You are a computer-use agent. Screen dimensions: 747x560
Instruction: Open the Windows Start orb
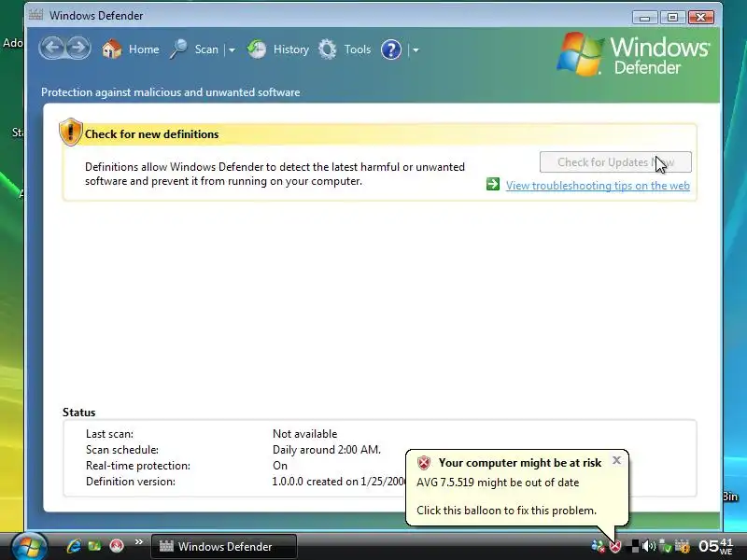coord(30,546)
